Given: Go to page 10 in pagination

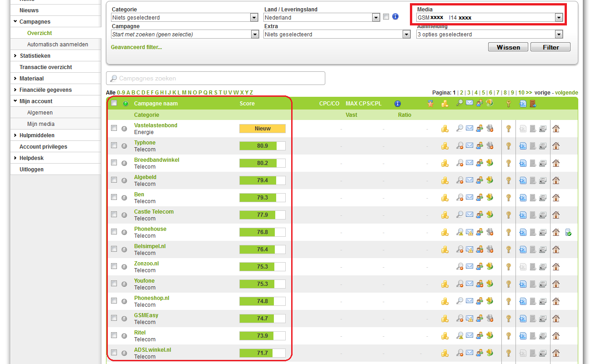Looking at the screenshot, I should point(521,92).
